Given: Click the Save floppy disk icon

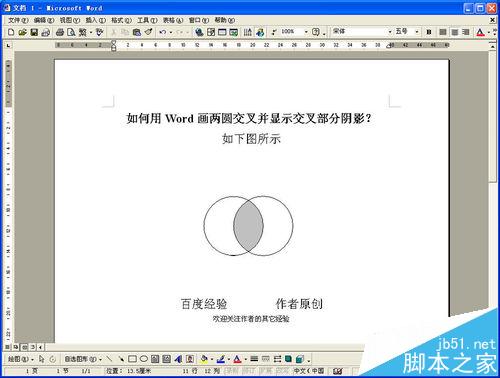Looking at the screenshot, I should pos(34,32).
